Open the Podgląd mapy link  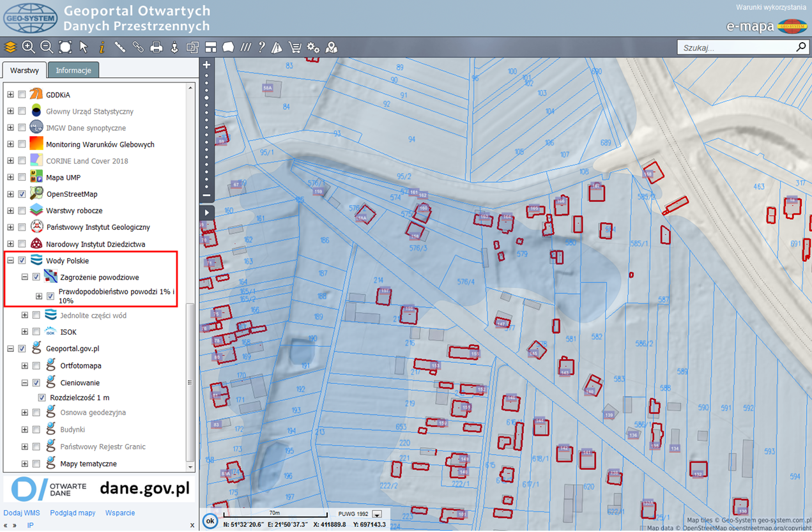point(73,513)
